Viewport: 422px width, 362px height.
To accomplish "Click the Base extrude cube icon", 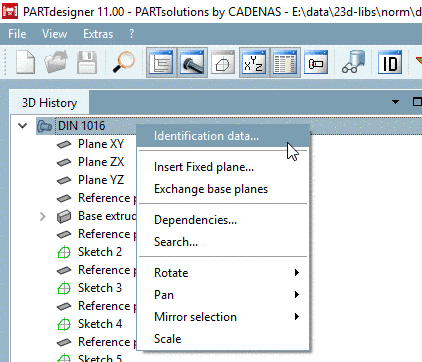I will point(64,216).
